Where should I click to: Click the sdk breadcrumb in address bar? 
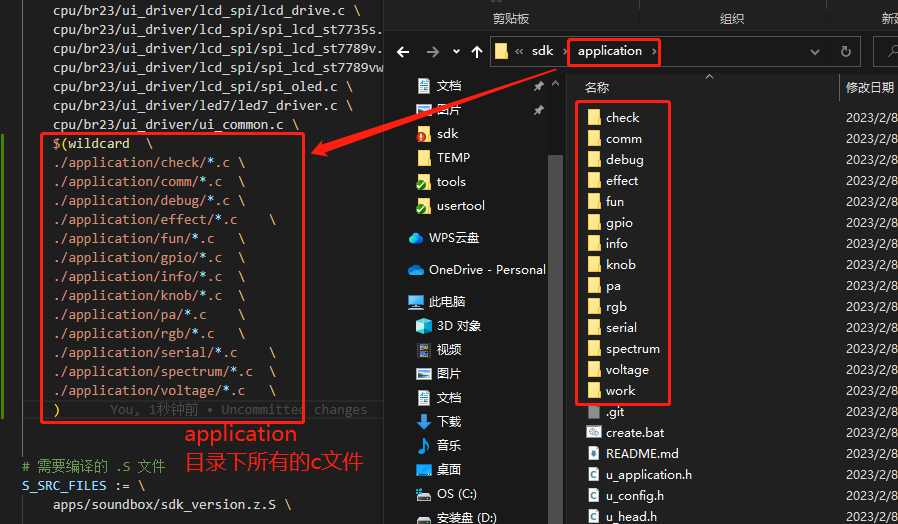[542, 51]
